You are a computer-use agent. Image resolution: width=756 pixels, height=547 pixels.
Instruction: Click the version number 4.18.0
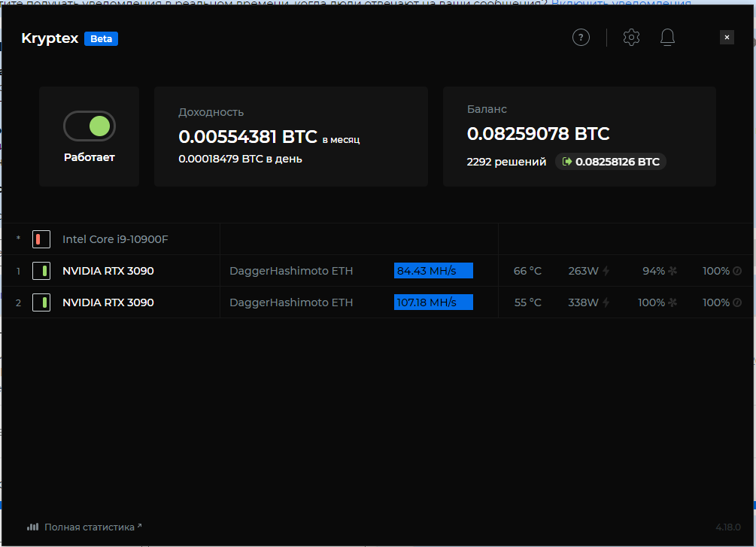click(x=728, y=527)
